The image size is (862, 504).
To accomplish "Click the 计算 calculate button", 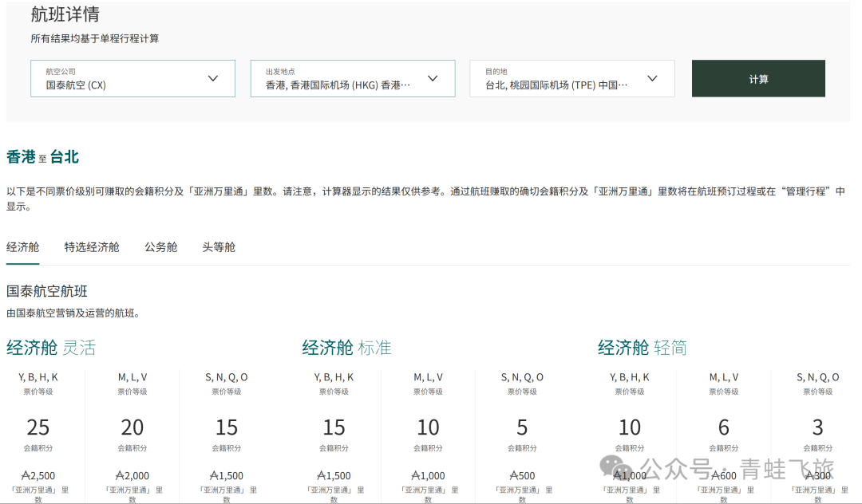I will [x=757, y=78].
